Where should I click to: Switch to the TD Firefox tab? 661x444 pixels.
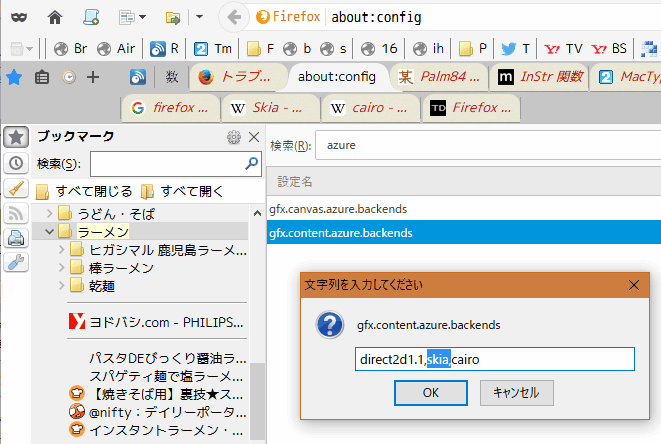[x=471, y=108]
